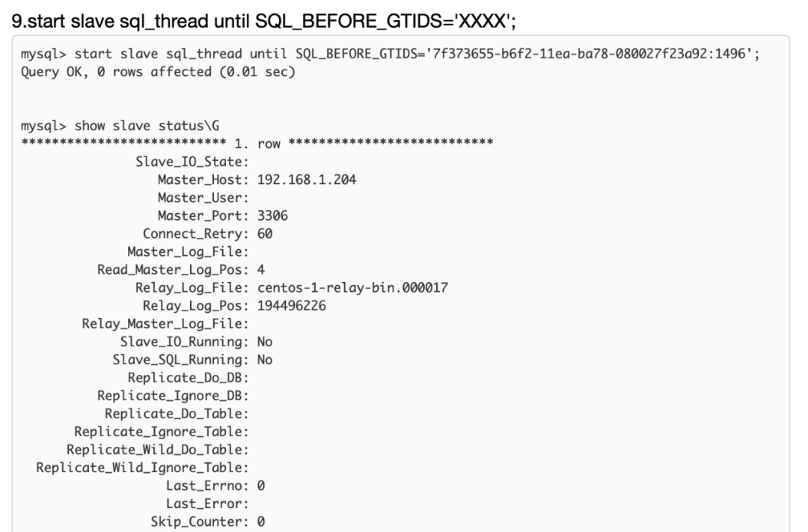The height and width of the screenshot is (532, 808).
Task: Click the Read_Master_Log_Pos value 4
Action: click(261, 270)
